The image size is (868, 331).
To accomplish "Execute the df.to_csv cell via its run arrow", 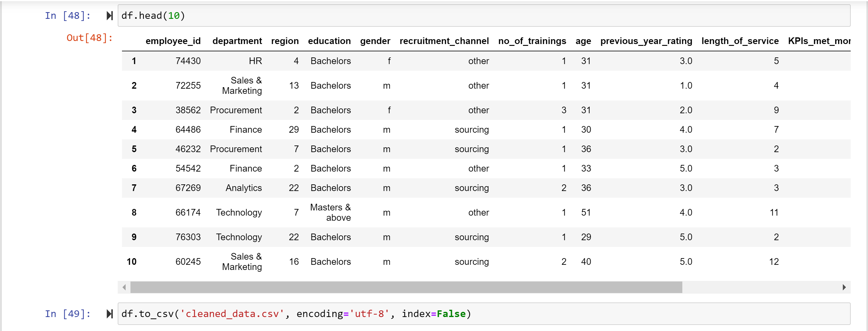I will pyautogui.click(x=109, y=313).
